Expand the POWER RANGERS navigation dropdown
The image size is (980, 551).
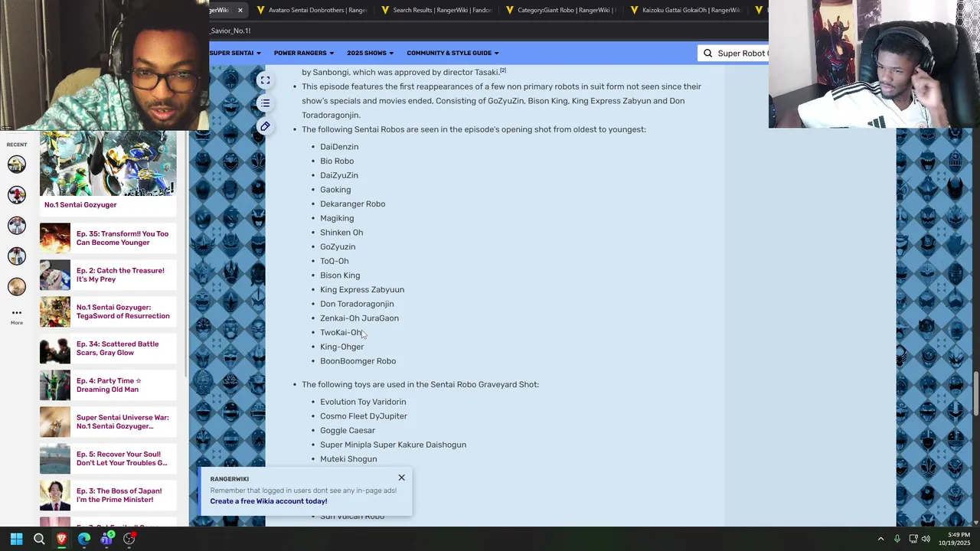[304, 53]
